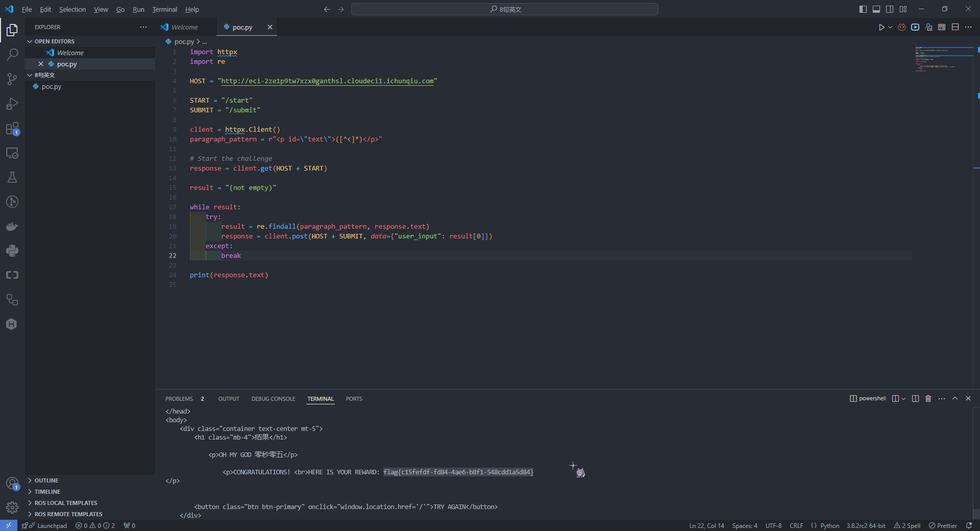
Task: Click the editor minimap preview
Action: 943,59
